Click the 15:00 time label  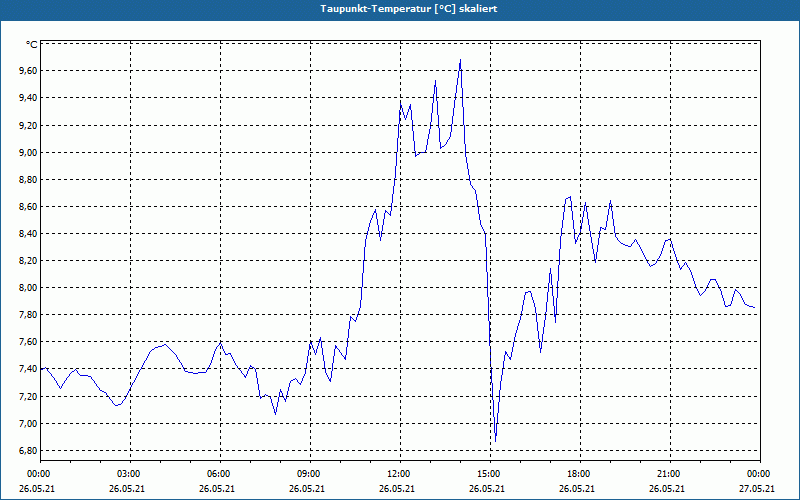[x=490, y=474]
